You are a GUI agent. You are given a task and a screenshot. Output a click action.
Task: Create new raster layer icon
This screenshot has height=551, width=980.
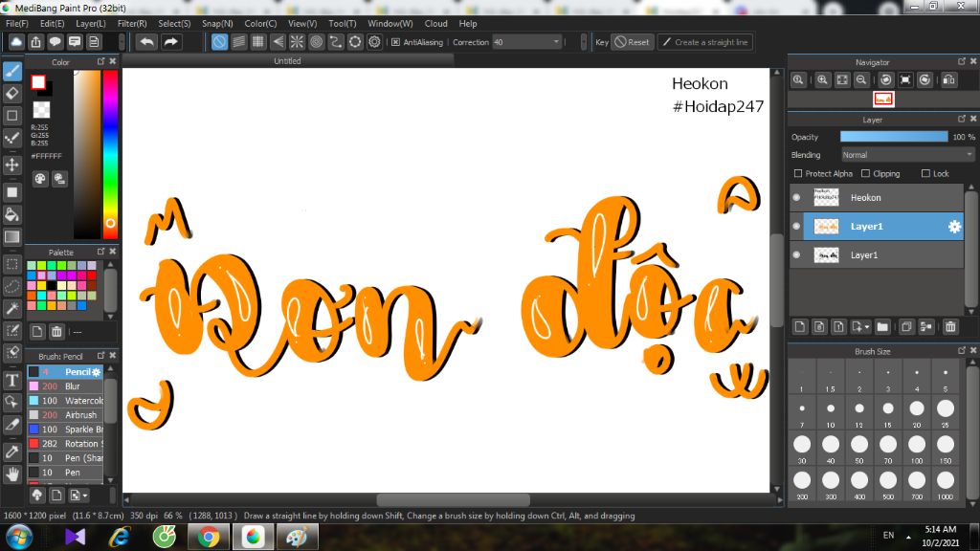click(800, 327)
